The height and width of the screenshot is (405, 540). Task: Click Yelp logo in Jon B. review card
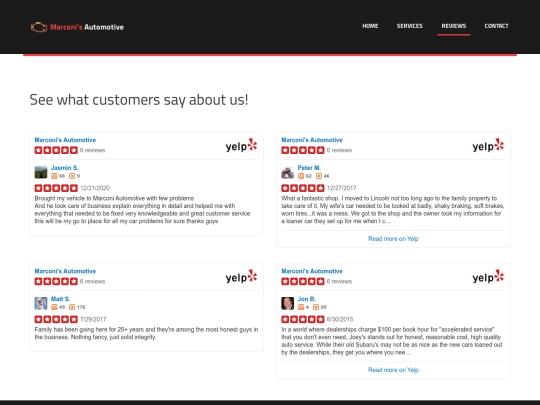(x=488, y=277)
